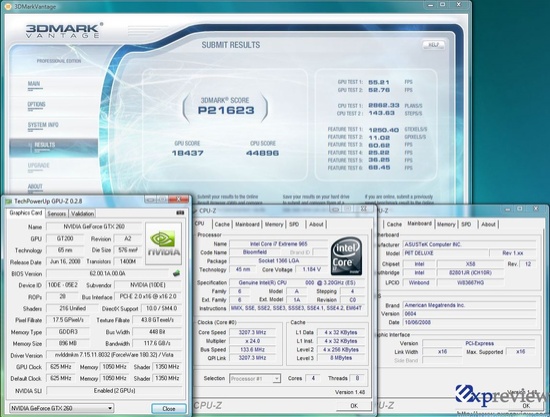Screen dimensions: 550x417
Task: Open the GPU selection dropdown in GPU-Z
Action: pos(61,408)
